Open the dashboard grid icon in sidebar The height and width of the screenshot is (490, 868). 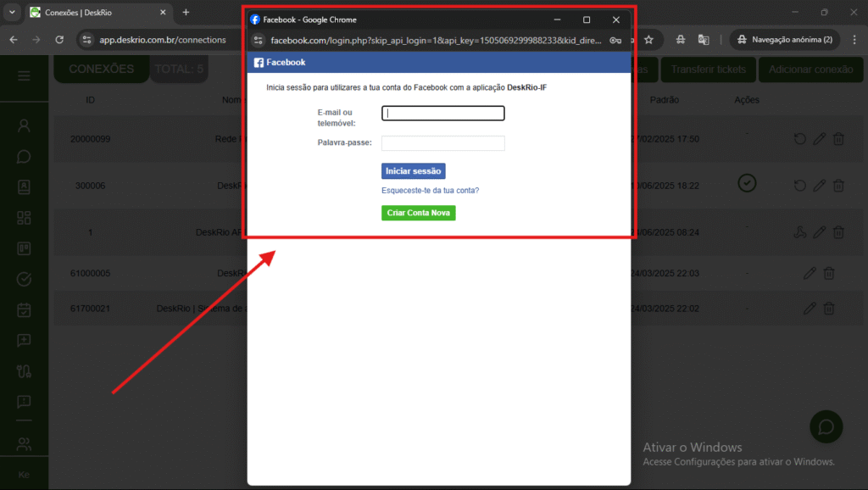[x=24, y=218]
